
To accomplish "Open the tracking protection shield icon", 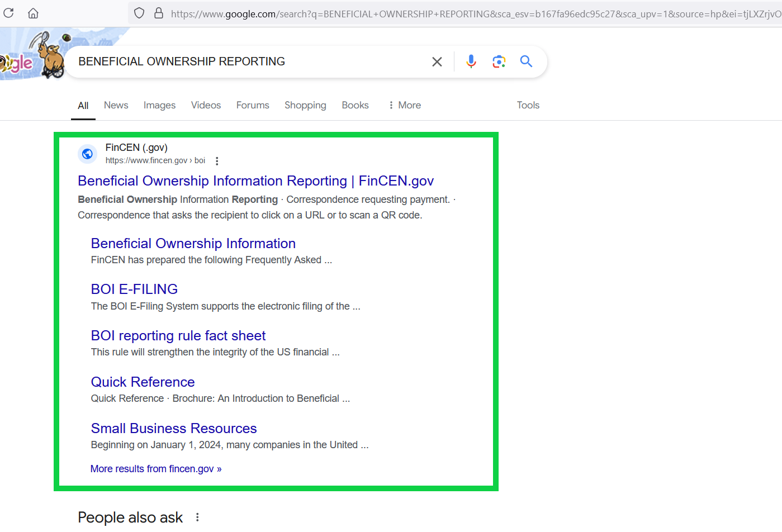I will (140, 13).
